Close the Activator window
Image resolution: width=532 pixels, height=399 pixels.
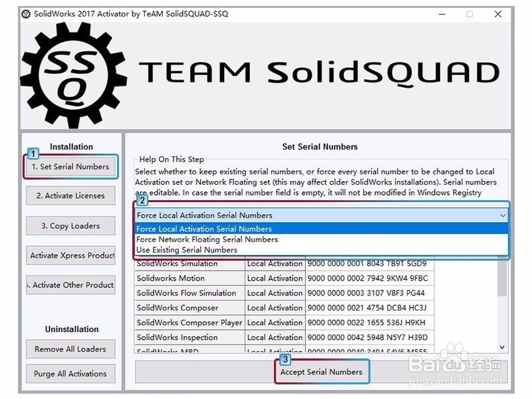[497, 14]
